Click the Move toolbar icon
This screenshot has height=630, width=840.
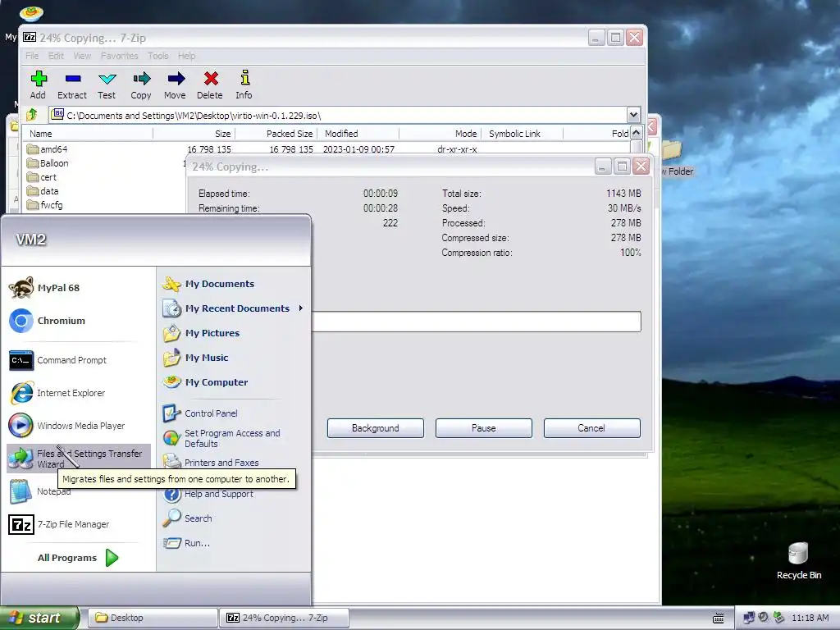click(x=176, y=85)
